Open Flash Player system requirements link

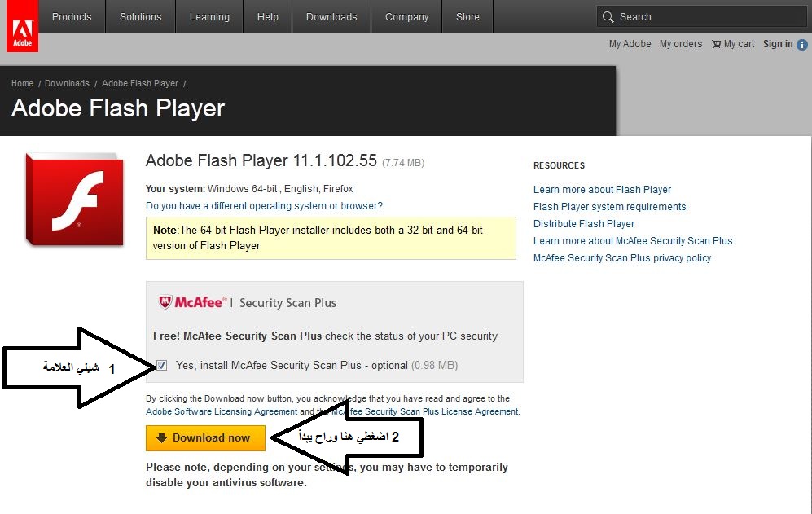pos(609,207)
